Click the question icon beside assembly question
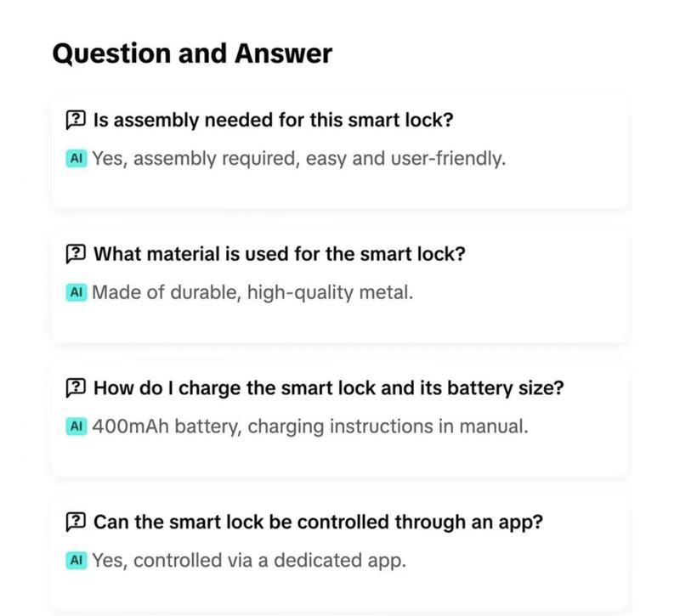 pyautogui.click(x=76, y=120)
